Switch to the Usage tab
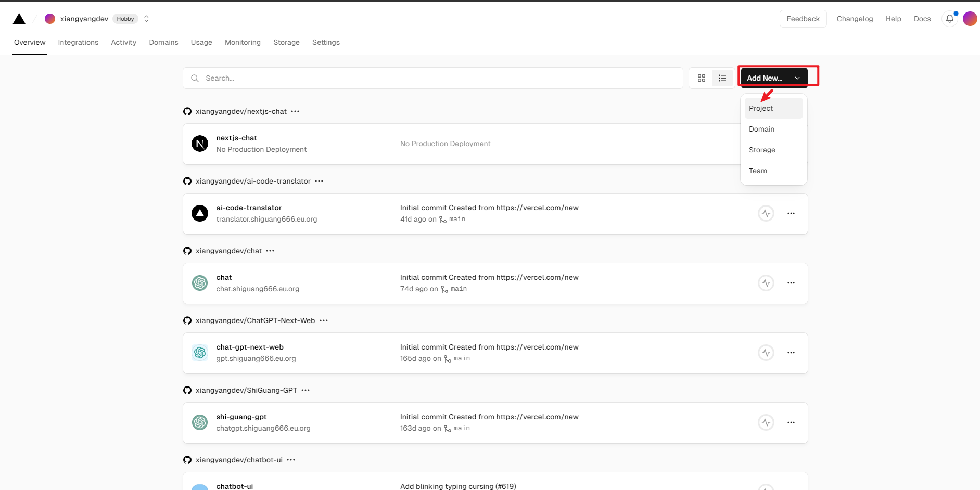 pyautogui.click(x=201, y=42)
